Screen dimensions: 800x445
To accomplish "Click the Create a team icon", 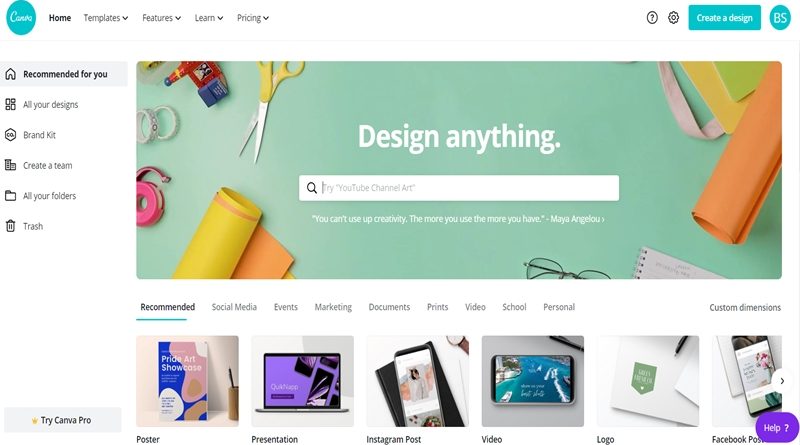I will click(x=10, y=165).
